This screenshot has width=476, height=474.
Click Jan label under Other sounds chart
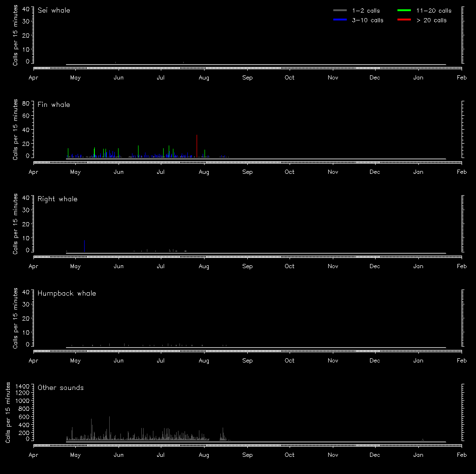pos(418,455)
